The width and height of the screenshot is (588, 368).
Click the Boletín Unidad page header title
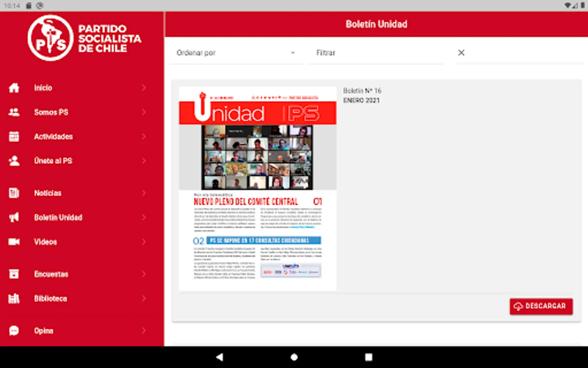click(376, 24)
